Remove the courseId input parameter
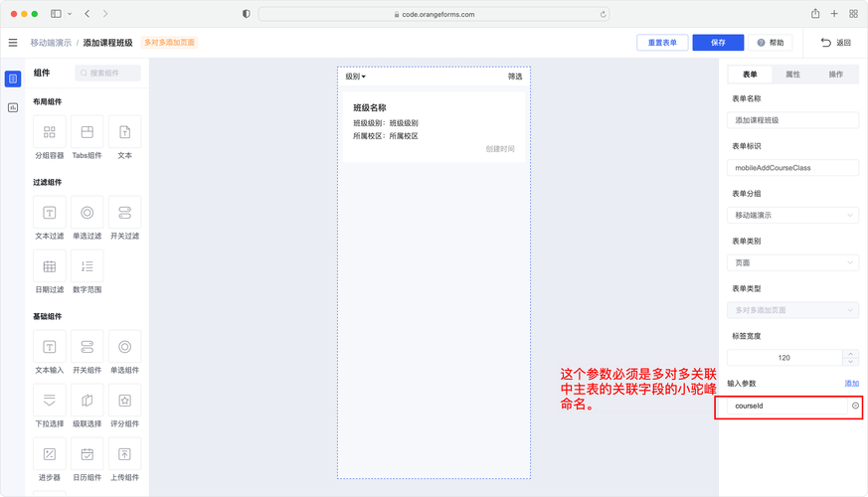This screenshot has height=497, width=868. [855, 406]
